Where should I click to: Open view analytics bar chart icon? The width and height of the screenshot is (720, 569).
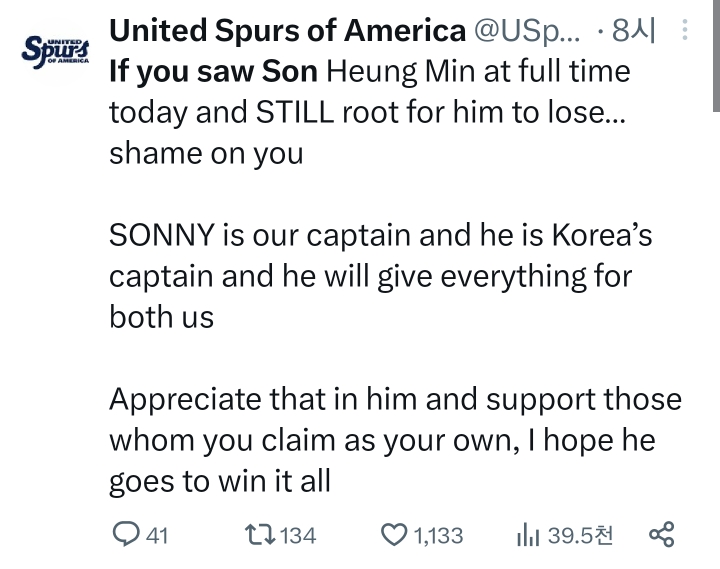pos(527,535)
